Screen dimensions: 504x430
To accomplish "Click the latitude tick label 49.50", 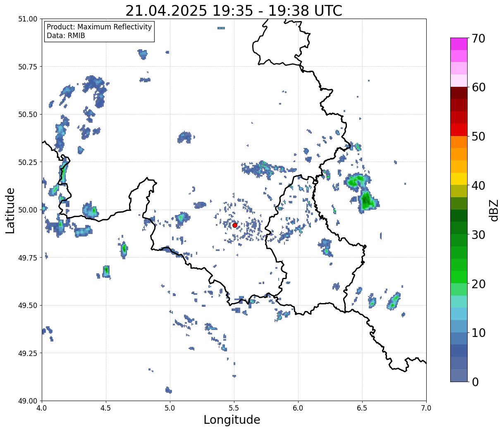I will tap(28, 306).
